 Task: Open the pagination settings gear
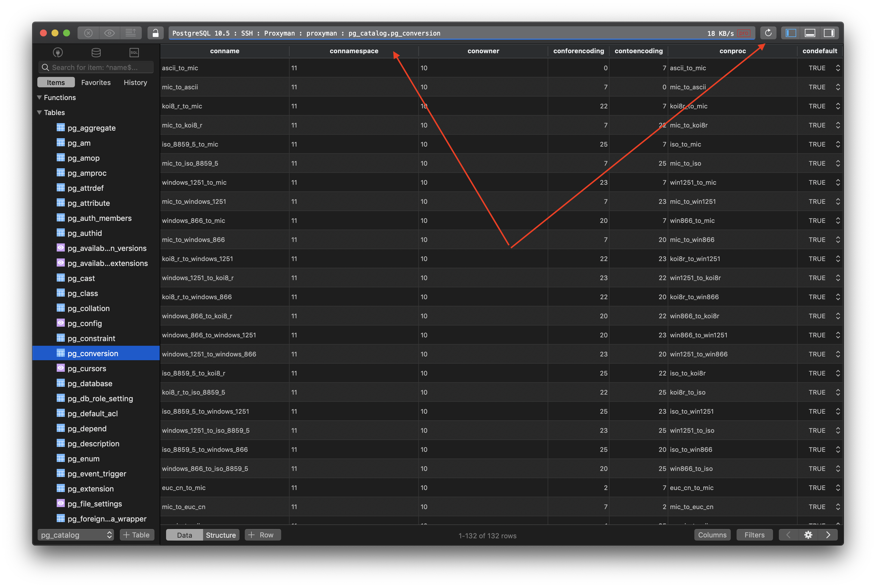(x=808, y=535)
